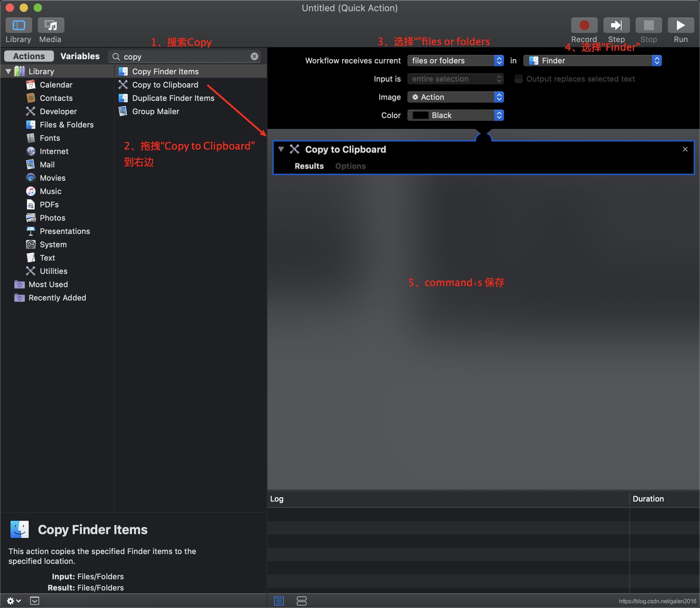Select Presentations category in library

coord(65,231)
